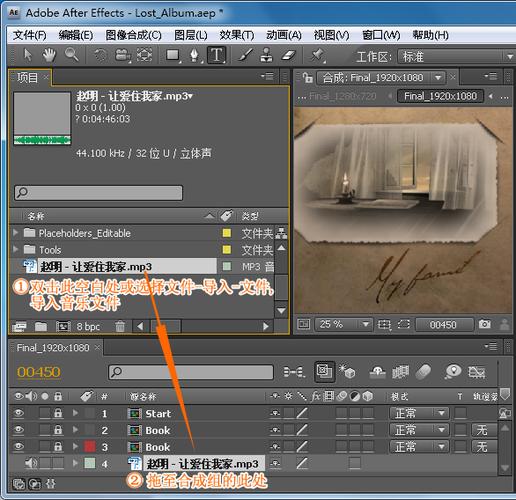This screenshot has width=516, height=500.
Task: Select the Text tool
Action: (x=217, y=55)
